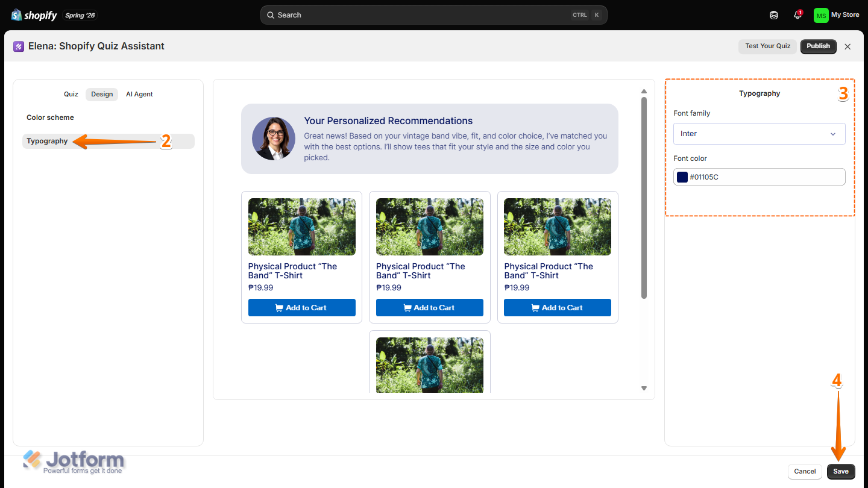This screenshot has width=868, height=488.
Task: Save the typography changes
Action: click(x=841, y=472)
